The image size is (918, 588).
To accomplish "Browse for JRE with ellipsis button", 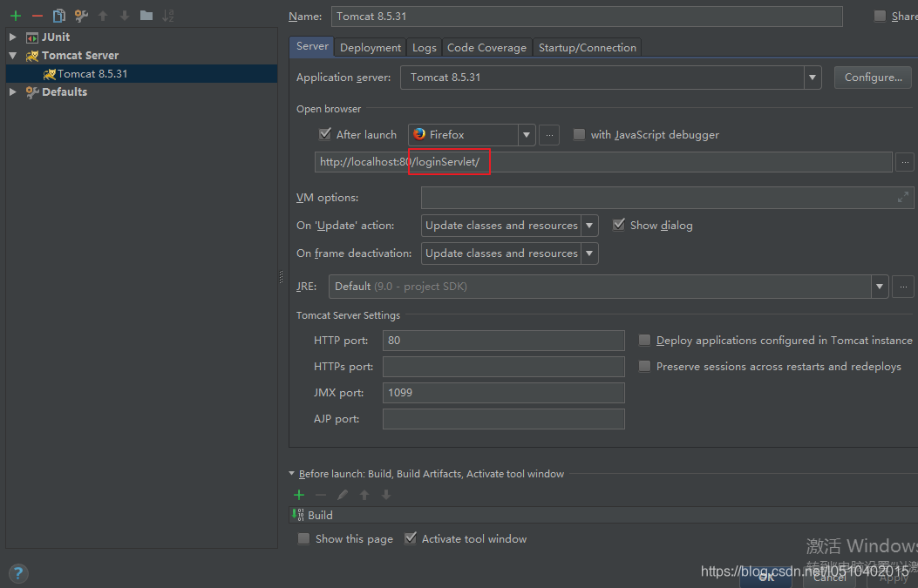I will (903, 287).
